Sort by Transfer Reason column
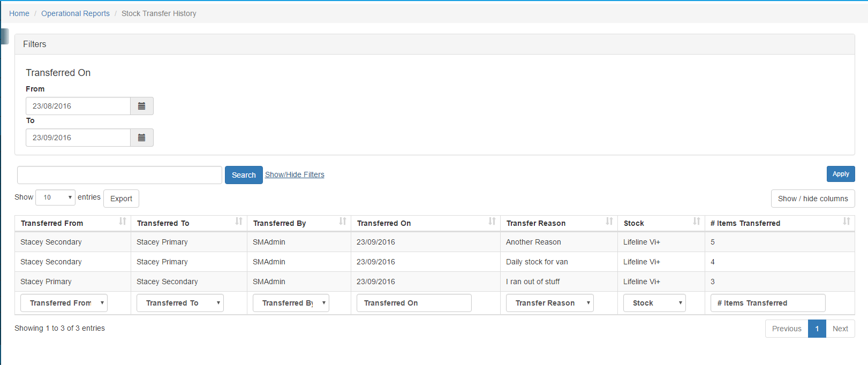This screenshot has width=868, height=365. pos(558,223)
